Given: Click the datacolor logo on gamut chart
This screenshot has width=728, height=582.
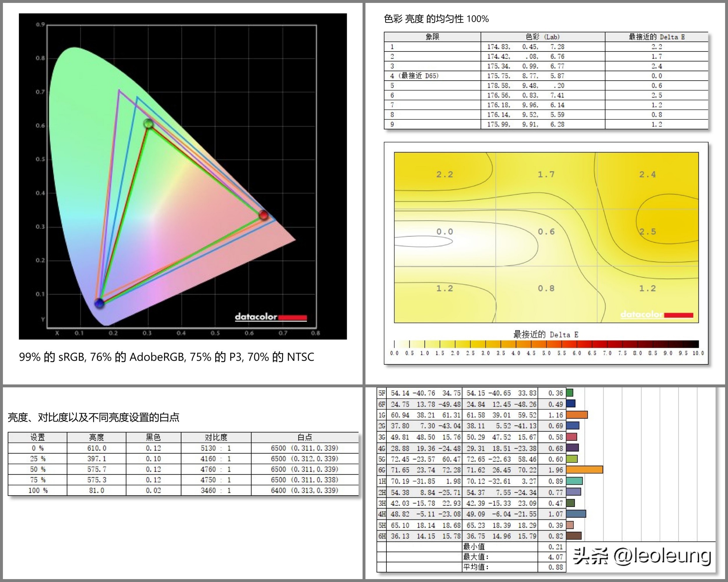Looking at the screenshot, I should 271,317.
